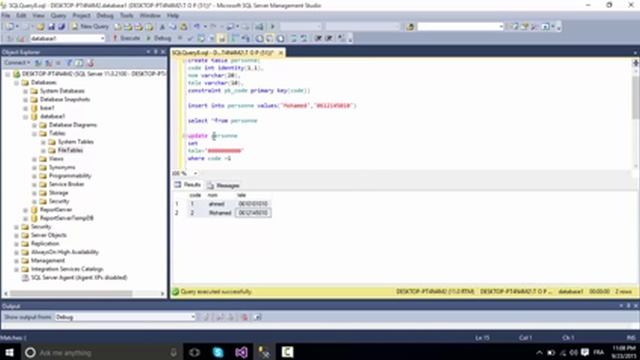The image size is (640, 360).
Task: Click the New Project icon at toolbar start
Action: [10, 27]
